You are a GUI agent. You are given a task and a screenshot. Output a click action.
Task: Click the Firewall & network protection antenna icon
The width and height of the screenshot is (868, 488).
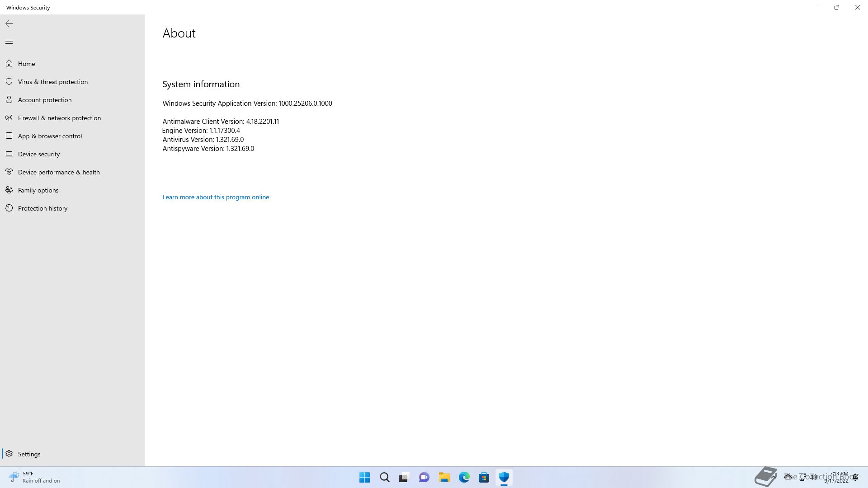tap(9, 118)
